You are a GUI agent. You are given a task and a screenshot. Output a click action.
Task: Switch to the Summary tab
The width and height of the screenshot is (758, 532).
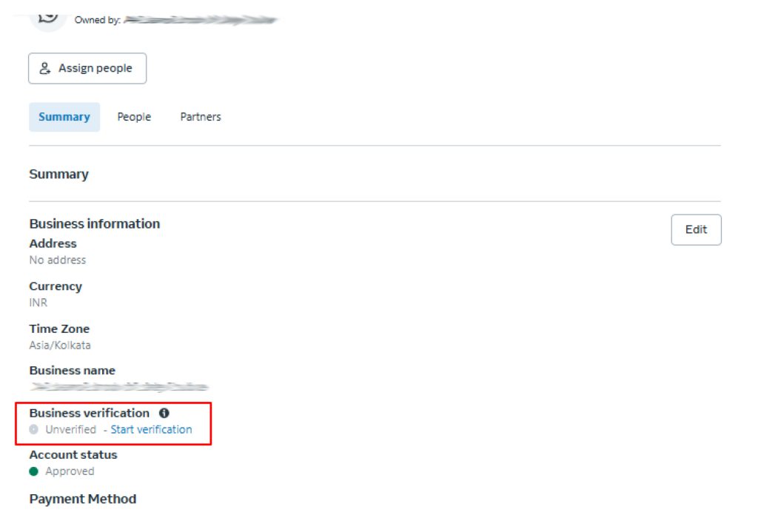coord(64,117)
